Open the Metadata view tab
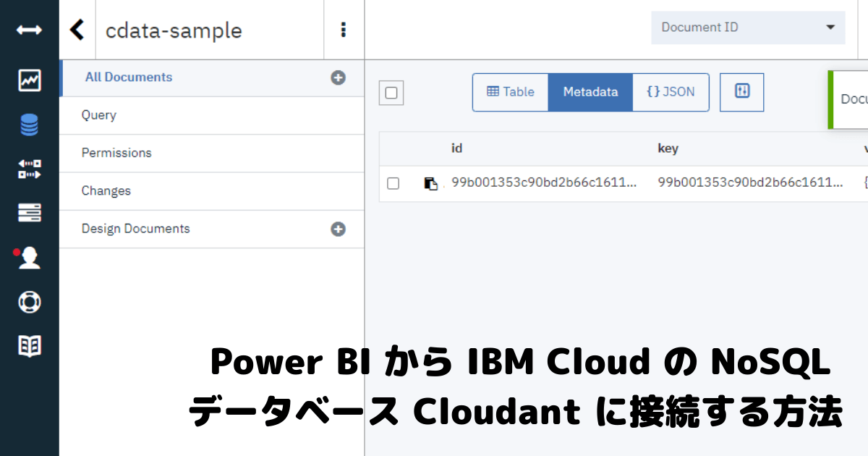Viewport: 868px width, 456px height. (x=590, y=92)
